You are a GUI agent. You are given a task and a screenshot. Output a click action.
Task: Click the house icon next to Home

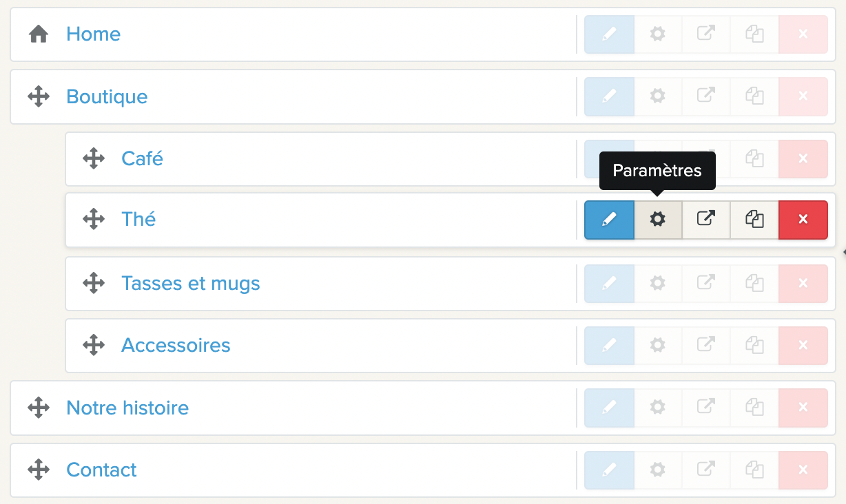(38, 34)
